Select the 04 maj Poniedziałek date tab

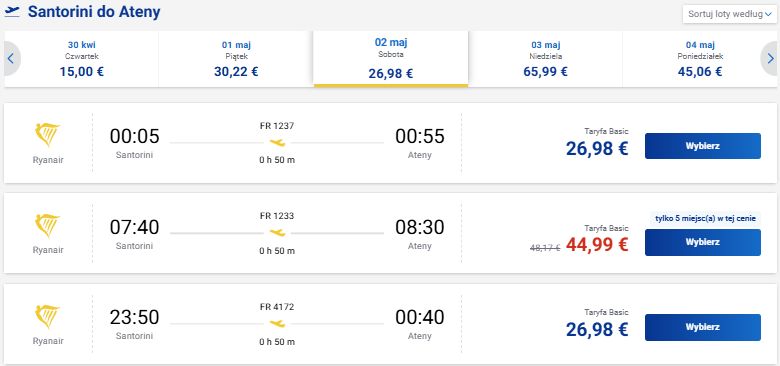[699, 59]
